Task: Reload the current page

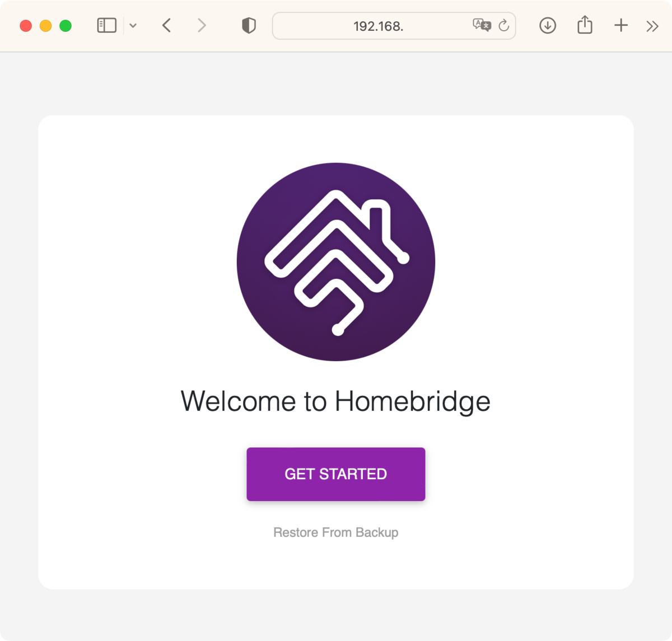Action: click(x=504, y=25)
